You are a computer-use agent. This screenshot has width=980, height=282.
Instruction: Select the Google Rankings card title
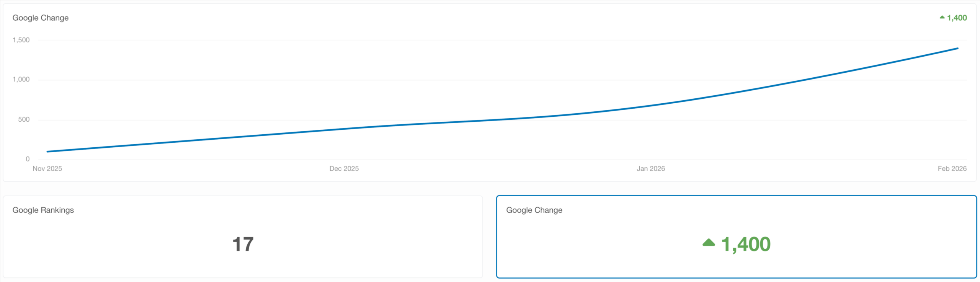pos(43,210)
